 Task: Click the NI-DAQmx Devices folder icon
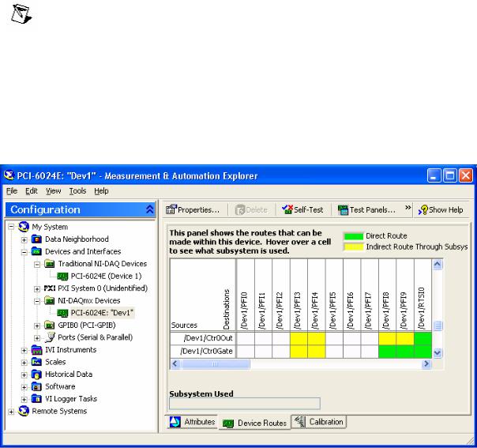(50, 300)
